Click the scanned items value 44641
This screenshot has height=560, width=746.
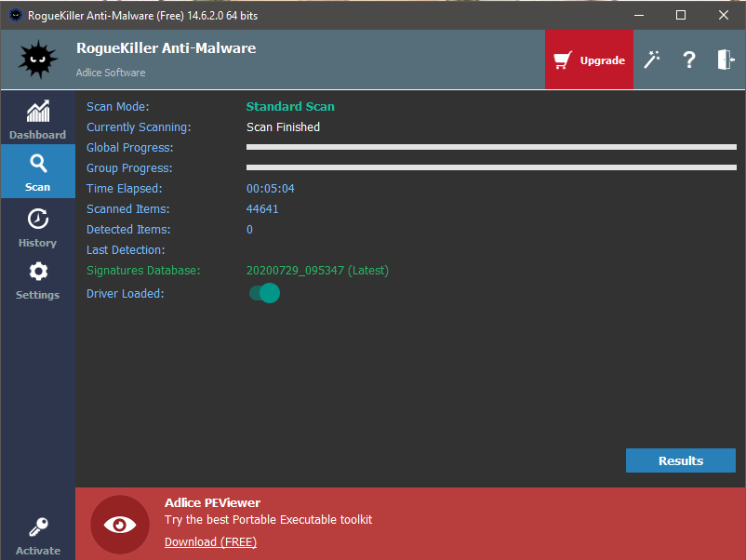pyautogui.click(x=262, y=209)
